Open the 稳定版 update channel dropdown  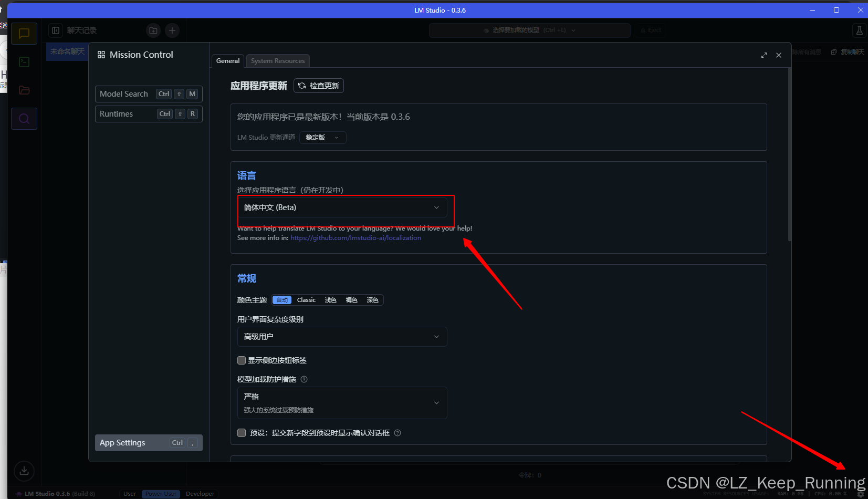point(323,138)
